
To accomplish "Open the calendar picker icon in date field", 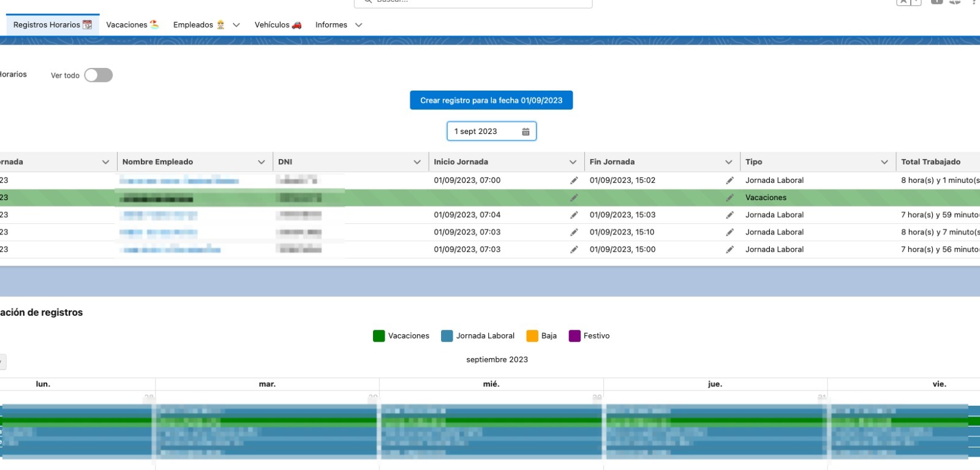I will tap(526, 132).
